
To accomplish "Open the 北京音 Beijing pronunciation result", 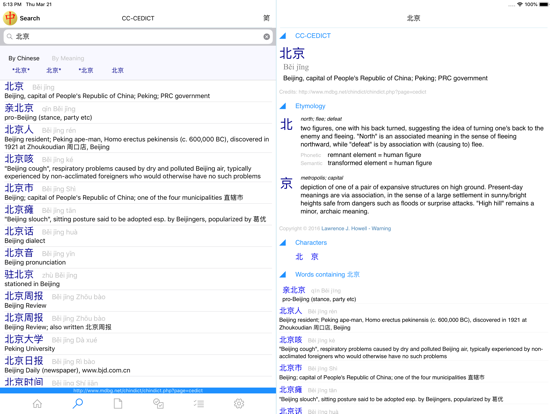I will 138,257.
